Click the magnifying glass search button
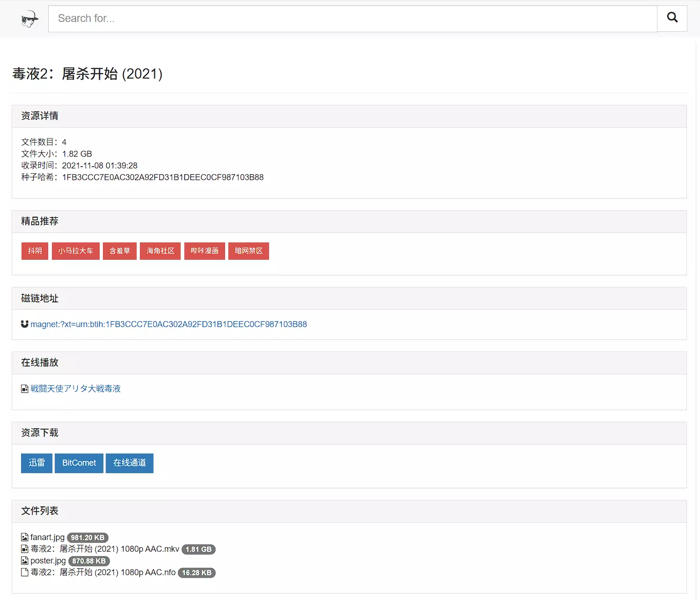The image size is (700, 600). (x=672, y=18)
